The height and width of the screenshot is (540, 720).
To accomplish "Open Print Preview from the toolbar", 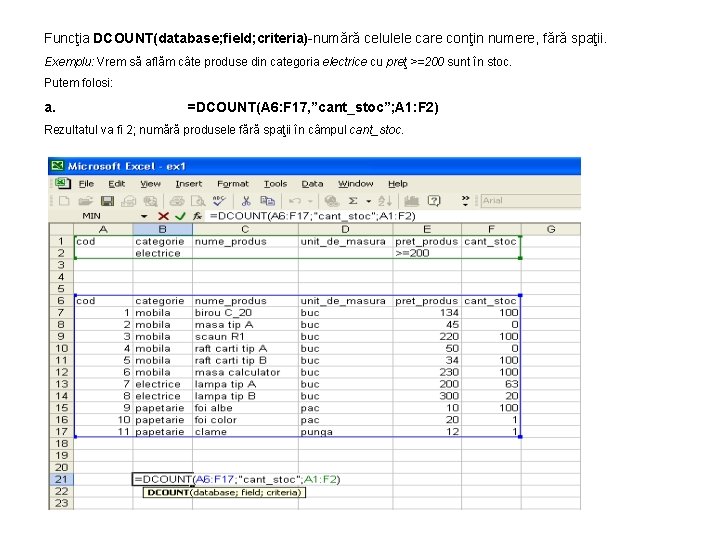I will [198, 201].
